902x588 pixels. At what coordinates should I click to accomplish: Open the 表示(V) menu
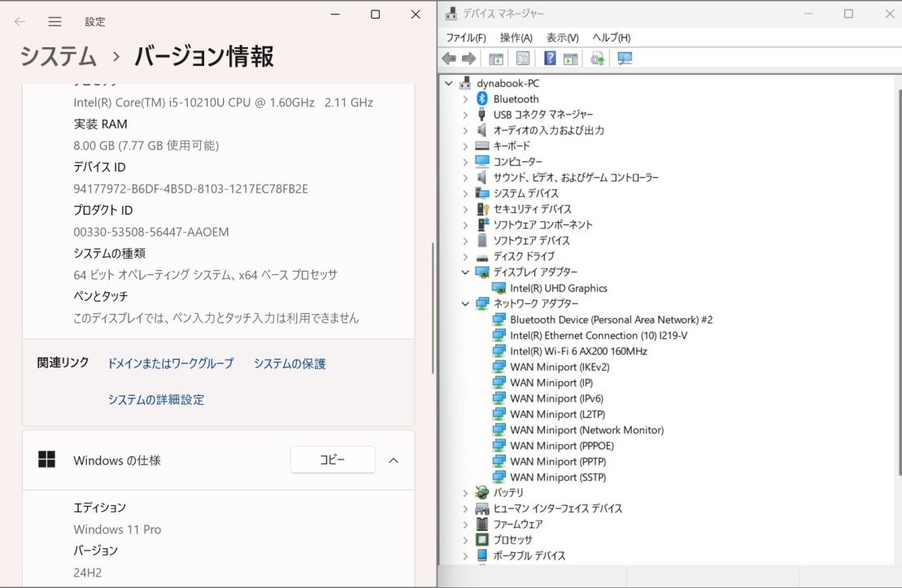tap(562, 37)
